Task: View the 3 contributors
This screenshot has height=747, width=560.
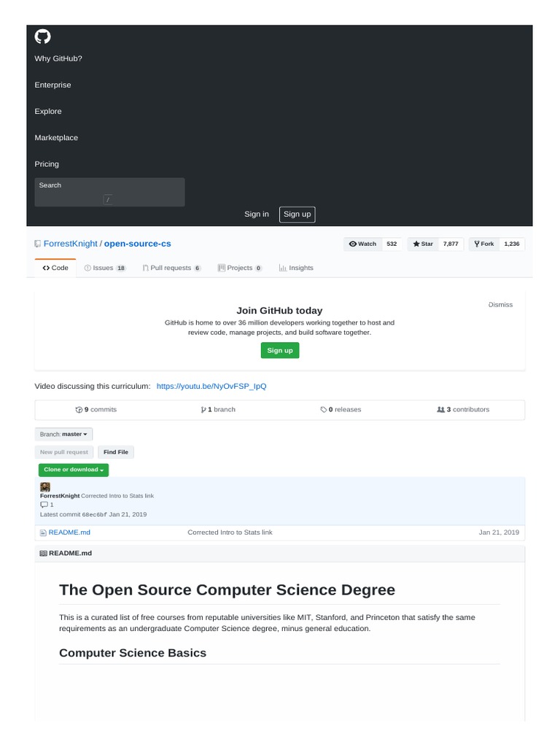Action: 463,410
